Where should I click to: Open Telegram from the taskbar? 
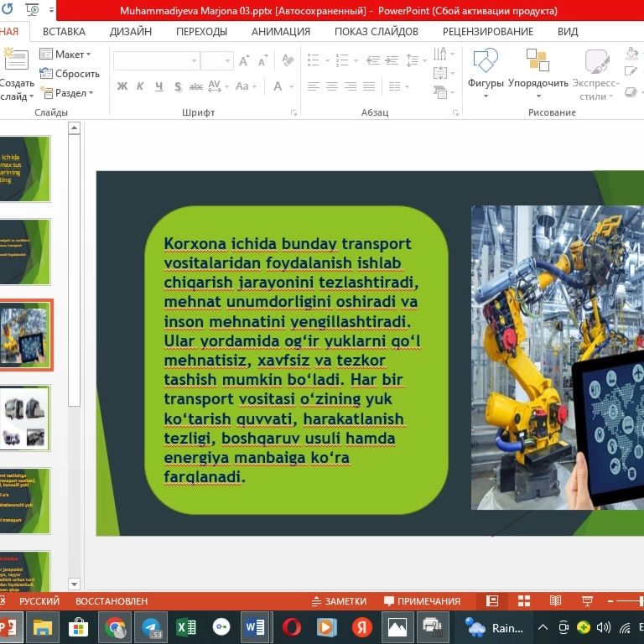coord(151,627)
